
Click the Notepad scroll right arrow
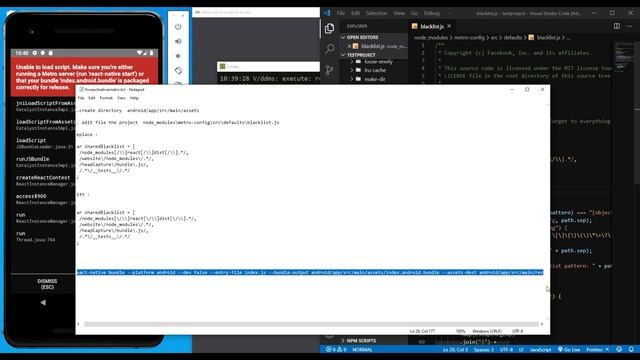(542, 324)
